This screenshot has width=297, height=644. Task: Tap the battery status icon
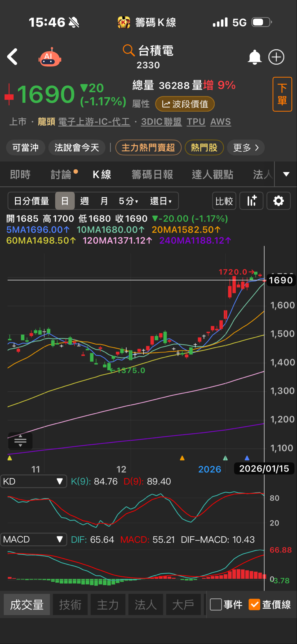262,22
